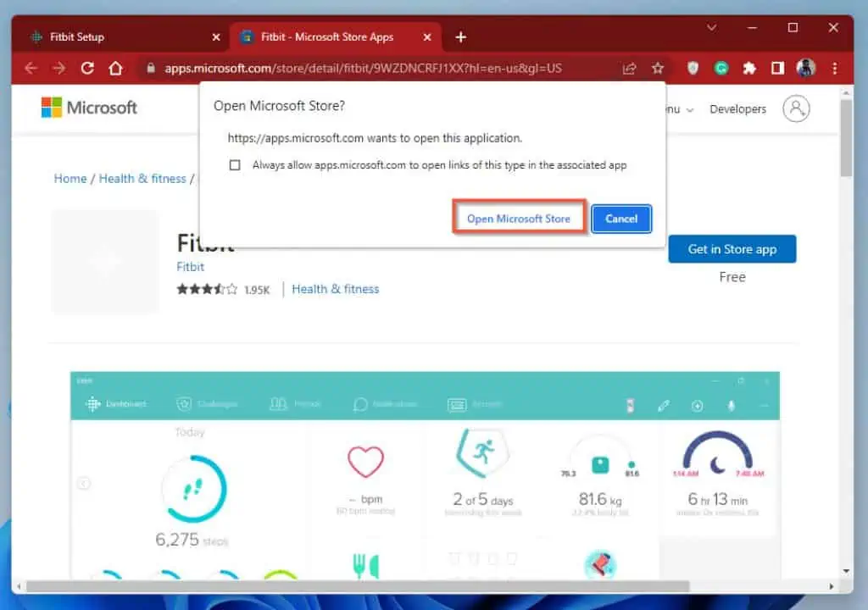
Task: Click the microphone icon on Fitbit dashboard
Action: tap(731, 407)
